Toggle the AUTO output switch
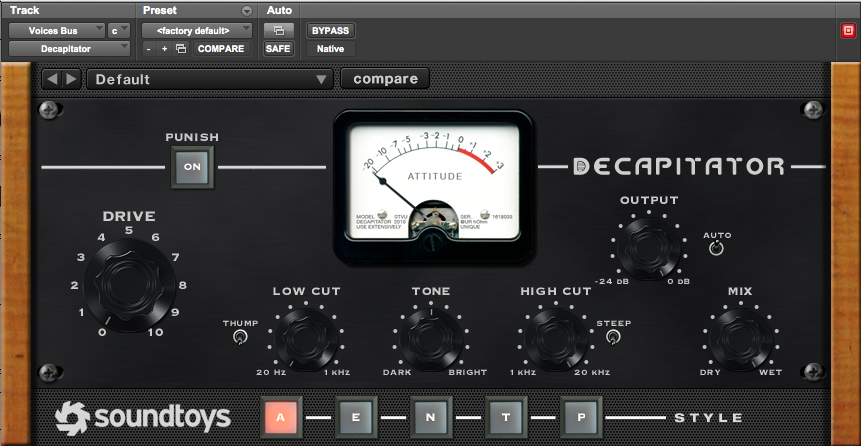 point(716,248)
